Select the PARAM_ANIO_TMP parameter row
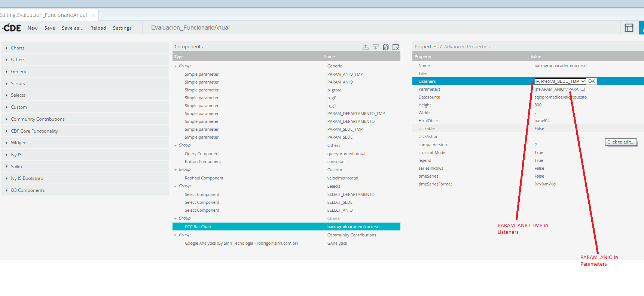 point(286,74)
